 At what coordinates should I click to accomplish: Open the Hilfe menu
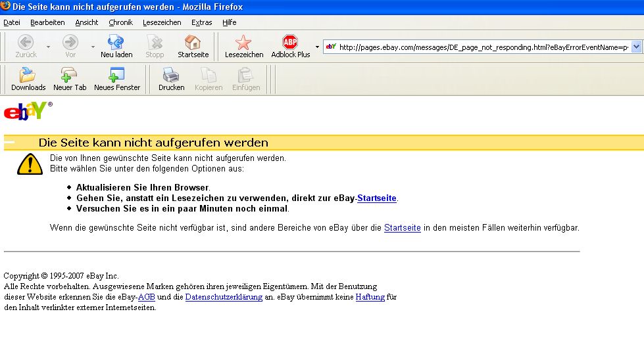(229, 22)
